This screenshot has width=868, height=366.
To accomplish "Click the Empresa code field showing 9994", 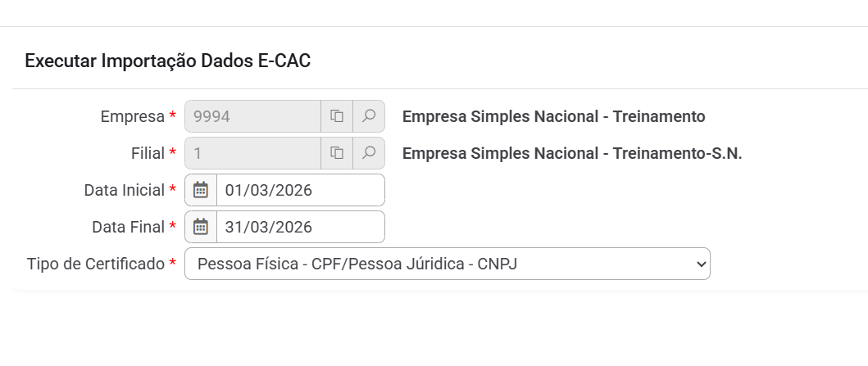I will (x=252, y=116).
